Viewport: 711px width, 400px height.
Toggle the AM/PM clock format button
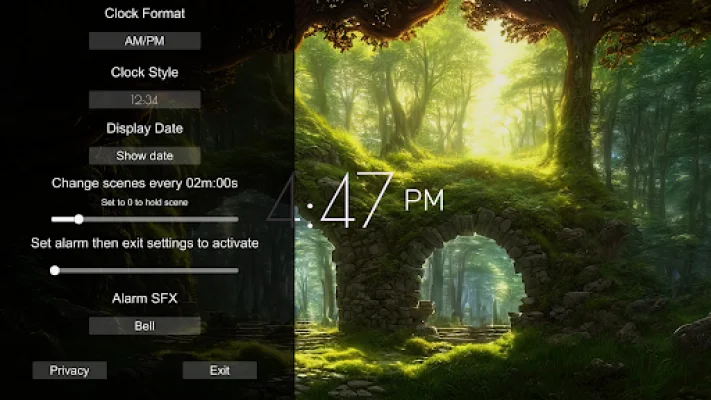pyautogui.click(x=145, y=41)
